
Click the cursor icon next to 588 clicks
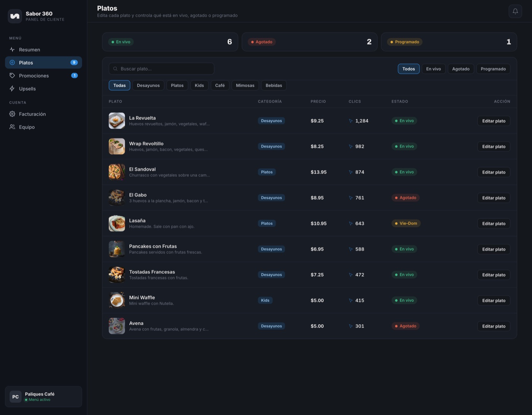pyautogui.click(x=351, y=249)
